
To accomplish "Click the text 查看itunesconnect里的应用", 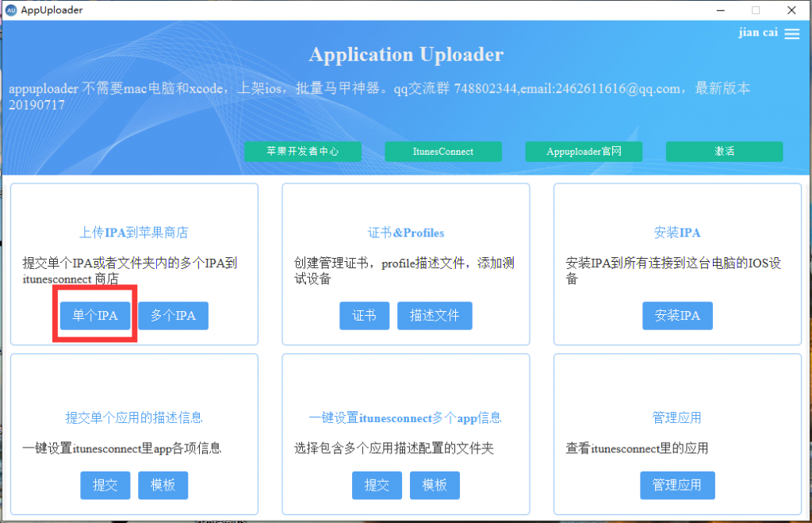I will pos(637,448).
